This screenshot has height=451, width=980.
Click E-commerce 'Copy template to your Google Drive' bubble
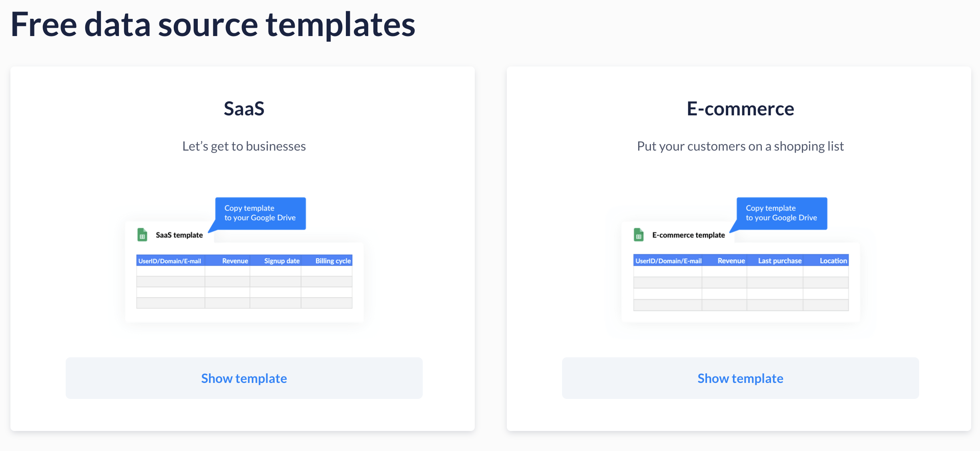781,213
